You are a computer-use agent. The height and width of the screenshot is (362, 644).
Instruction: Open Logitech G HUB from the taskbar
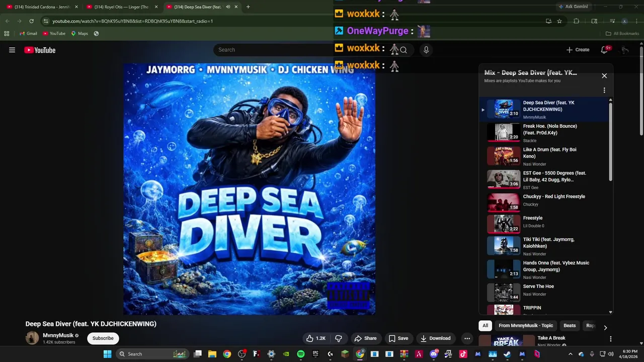coord(330,354)
